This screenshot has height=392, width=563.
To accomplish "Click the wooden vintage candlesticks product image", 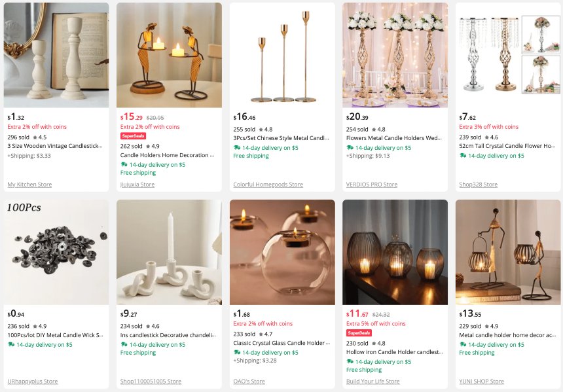I will click(x=56, y=55).
